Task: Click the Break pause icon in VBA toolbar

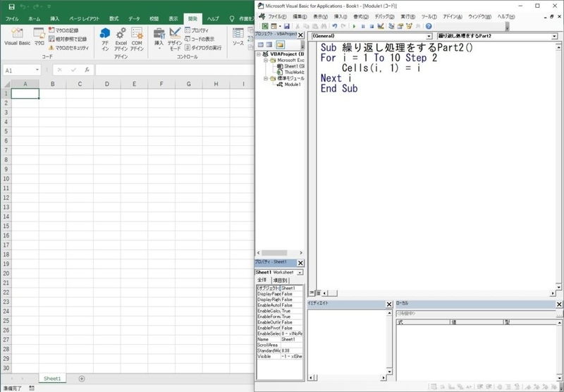Action: pyautogui.click(x=363, y=26)
